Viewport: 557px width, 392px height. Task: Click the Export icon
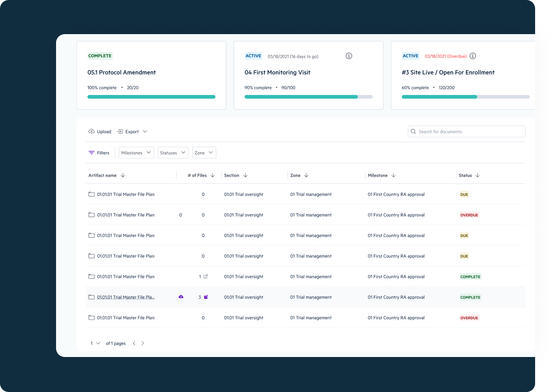[120, 132]
